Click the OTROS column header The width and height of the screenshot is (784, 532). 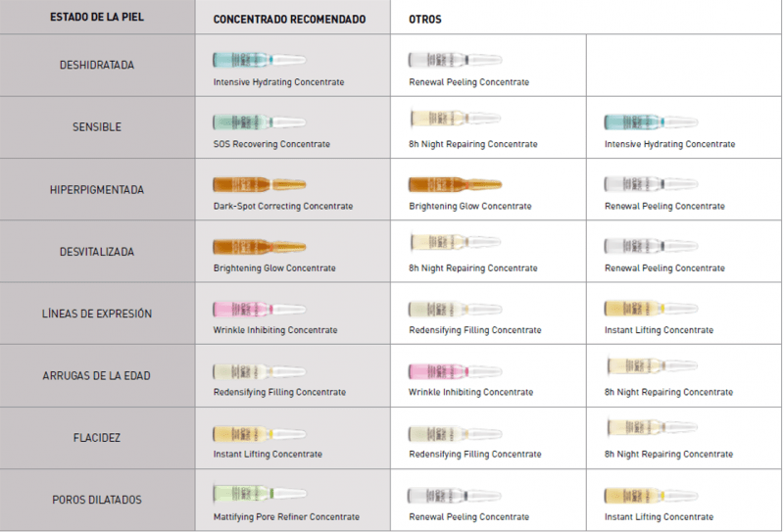pyautogui.click(x=425, y=20)
